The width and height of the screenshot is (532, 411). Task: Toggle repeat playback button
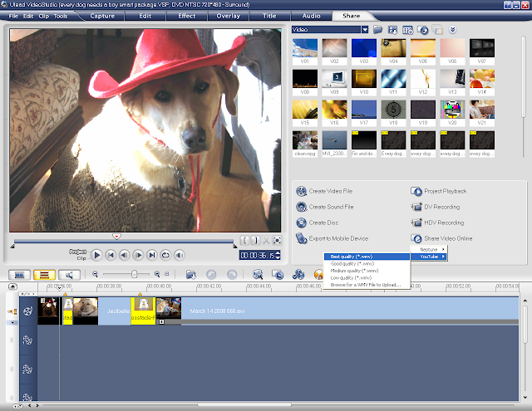point(165,255)
